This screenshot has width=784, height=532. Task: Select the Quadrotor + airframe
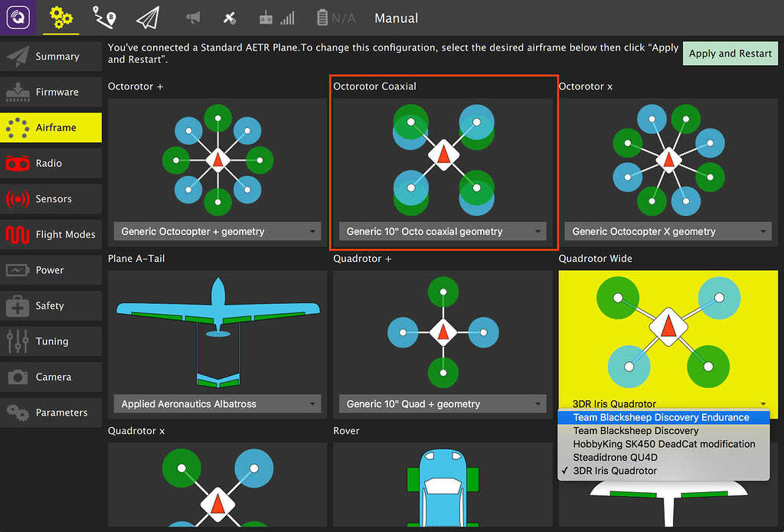pyautogui.click(x=443, y=329)
